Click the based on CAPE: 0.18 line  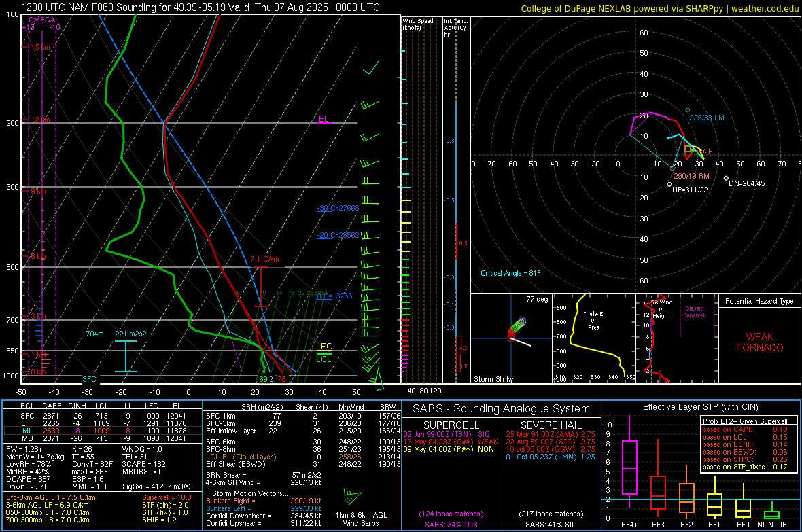tap(745, 429)
